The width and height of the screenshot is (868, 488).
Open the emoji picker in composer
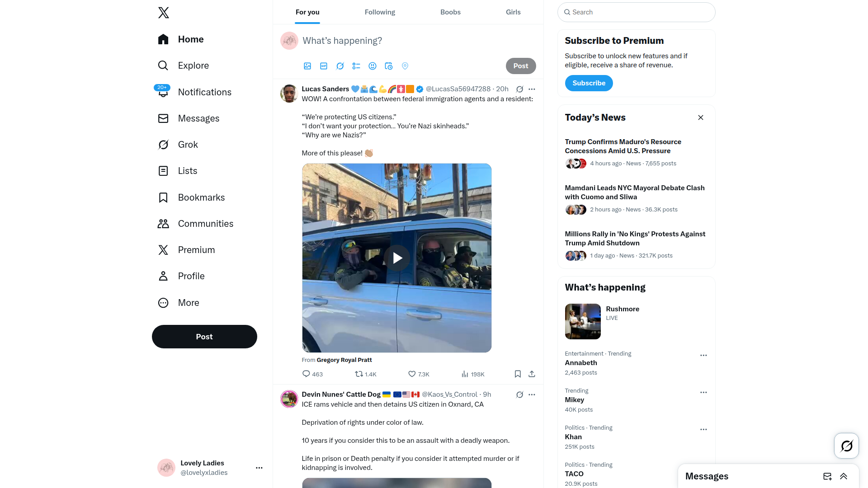click(x=373, y=66)
